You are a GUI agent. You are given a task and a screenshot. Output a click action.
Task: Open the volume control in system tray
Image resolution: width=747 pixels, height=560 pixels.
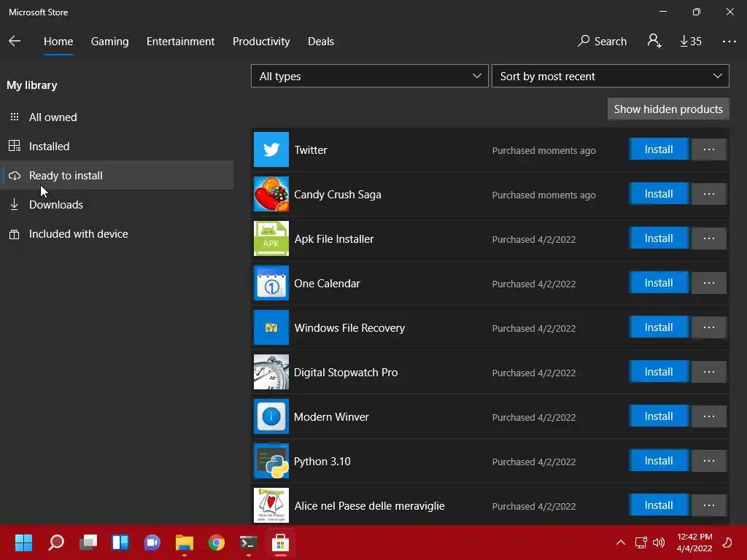659,542
